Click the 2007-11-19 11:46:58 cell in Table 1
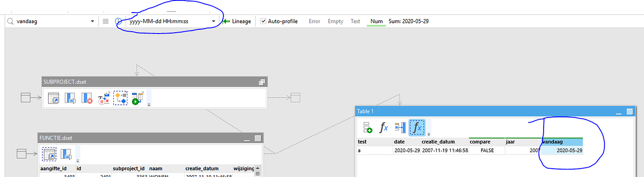This screenshot has width=644, height=177. pyautogui.click(x=445, y=150)
